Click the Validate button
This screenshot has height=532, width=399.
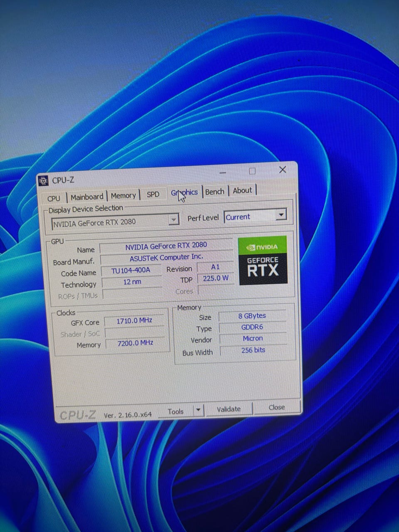click(x=229, y=409)
